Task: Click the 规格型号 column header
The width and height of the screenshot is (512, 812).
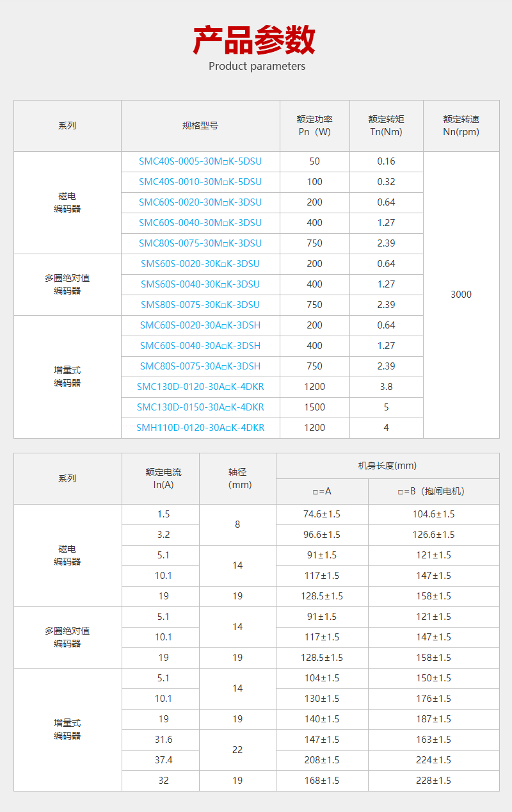Action: pyautogui.click(x=200, y=126)
